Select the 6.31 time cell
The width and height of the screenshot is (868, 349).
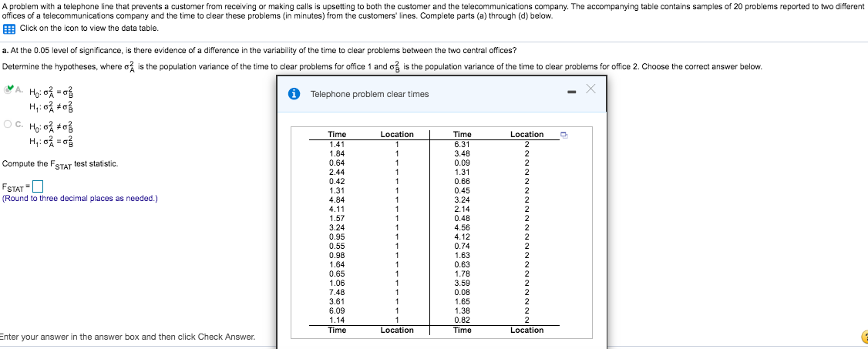[463, 144]
